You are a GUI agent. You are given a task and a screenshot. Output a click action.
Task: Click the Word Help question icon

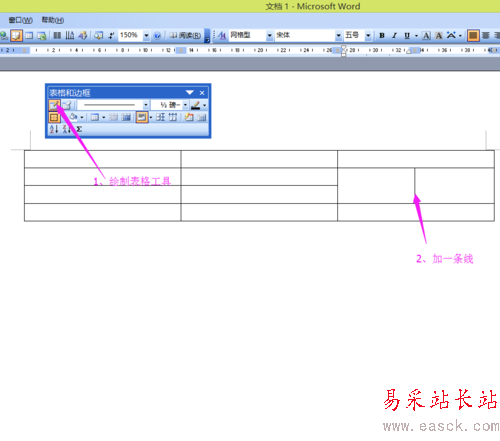point(157,35)
